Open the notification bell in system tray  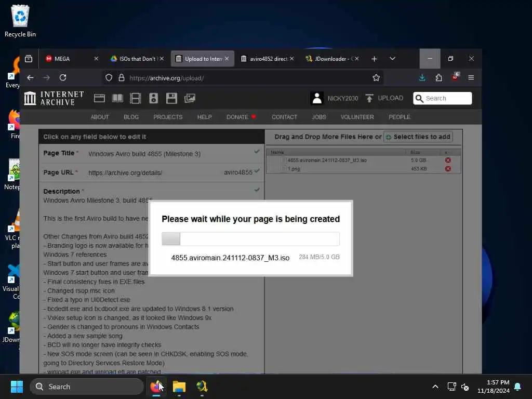518,387
